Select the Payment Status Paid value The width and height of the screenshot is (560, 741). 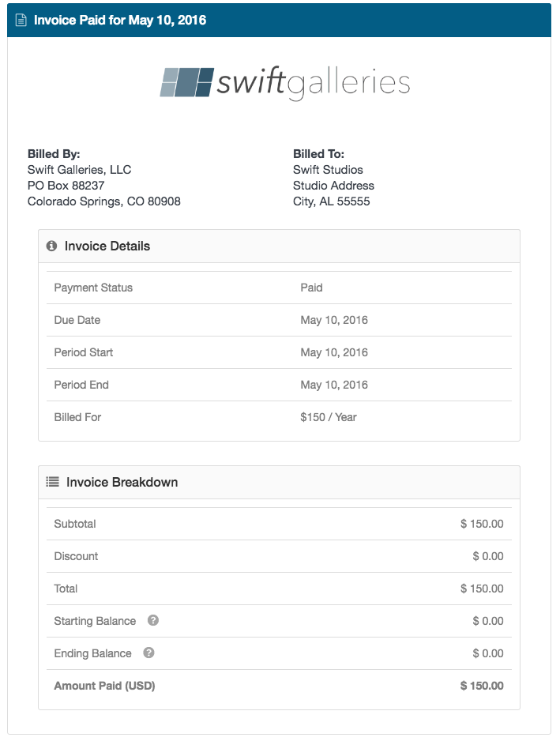click(x=311, y=288)
